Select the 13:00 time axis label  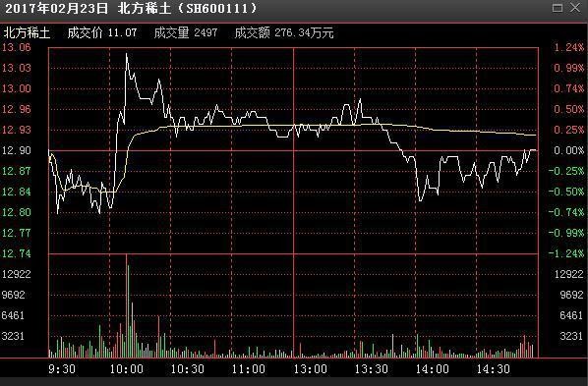tap(310, 369)
